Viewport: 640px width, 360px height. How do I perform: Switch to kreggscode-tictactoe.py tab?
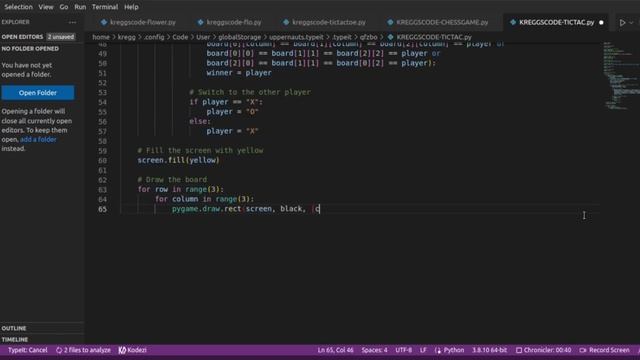(325, 22)
